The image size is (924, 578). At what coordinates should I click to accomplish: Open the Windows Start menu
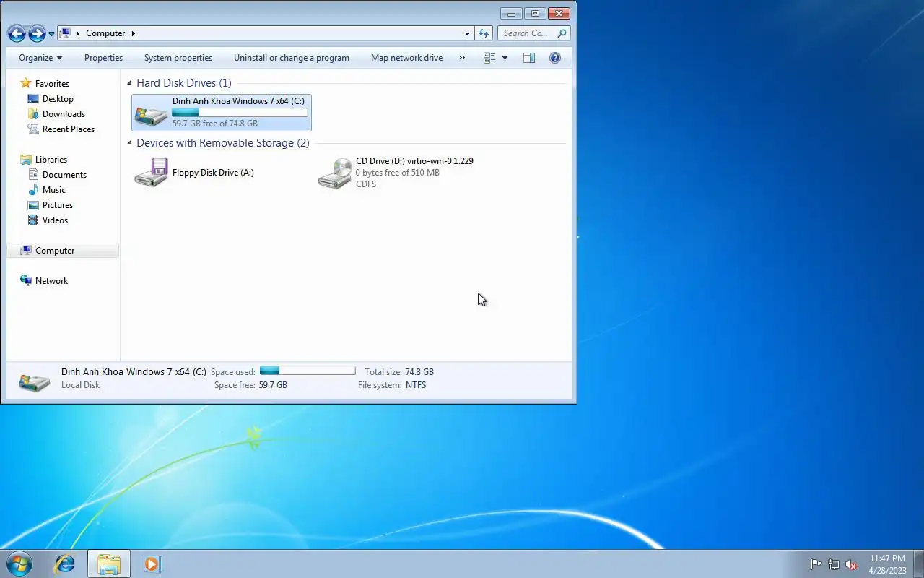tap(19, 564)
